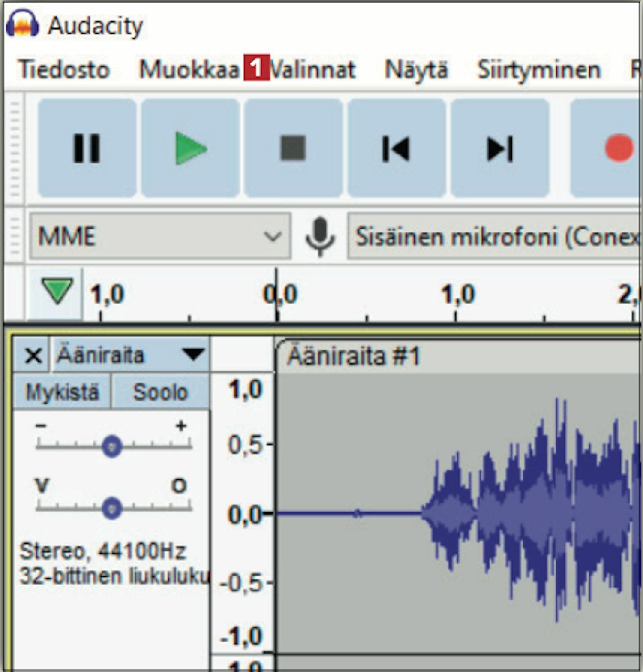Click the transport toolbar drag grip handle
The width and height of the screenshot is (643, 672).
[x=15, y=148]
